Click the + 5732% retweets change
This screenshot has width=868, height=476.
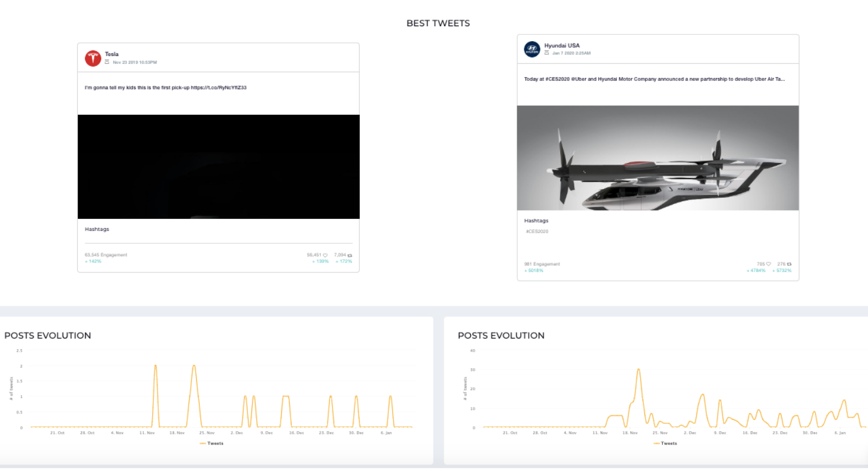[782, 271]
